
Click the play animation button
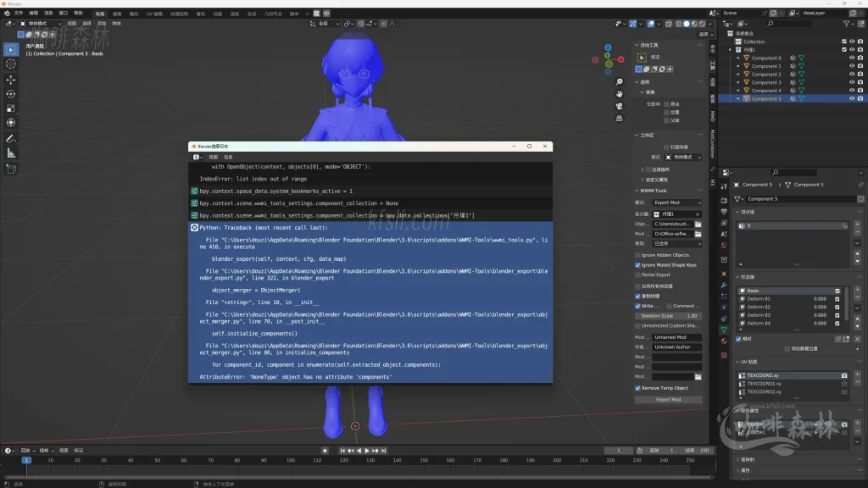(x=367, y=451)
